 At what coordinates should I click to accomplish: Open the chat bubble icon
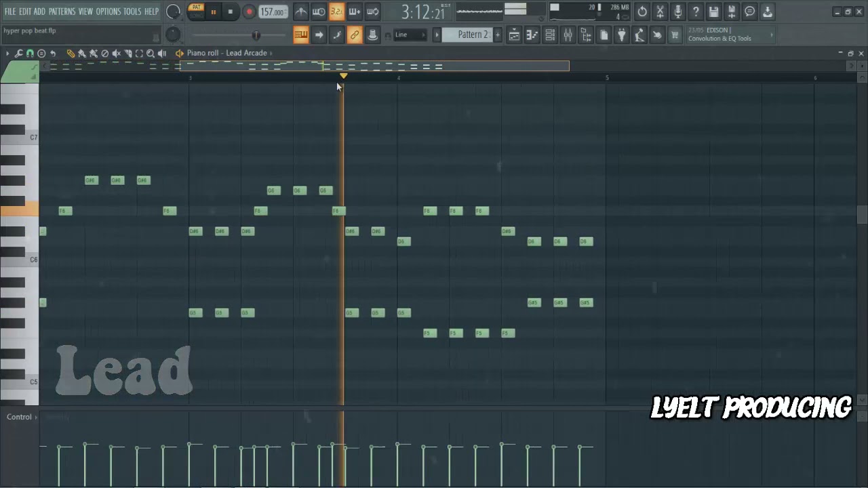[x=749, y=12]
